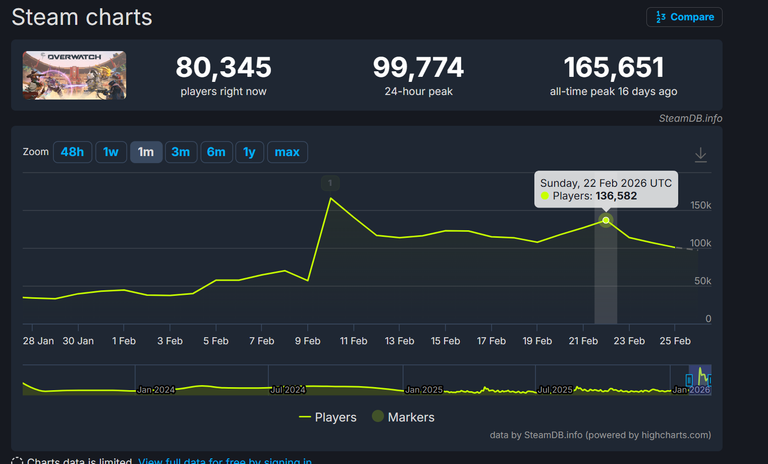The width and height of the screenshot is (768, 464).
Task: Click the Compare button
Action: (x=684, y=17)
